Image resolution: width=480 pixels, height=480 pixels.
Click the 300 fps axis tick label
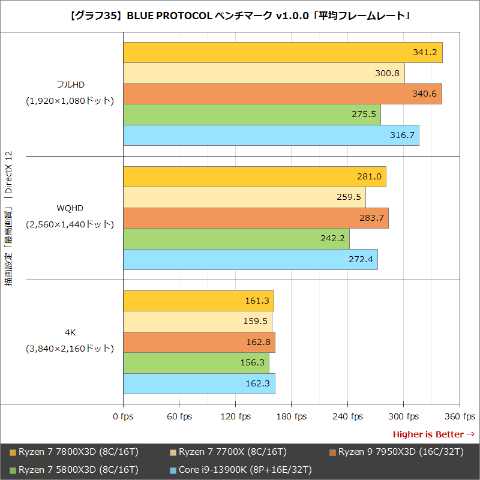point(404,417)
